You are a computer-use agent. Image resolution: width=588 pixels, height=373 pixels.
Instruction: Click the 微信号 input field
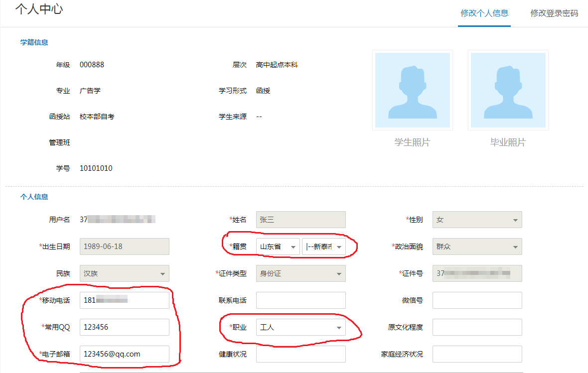click(x=477, y=300)
